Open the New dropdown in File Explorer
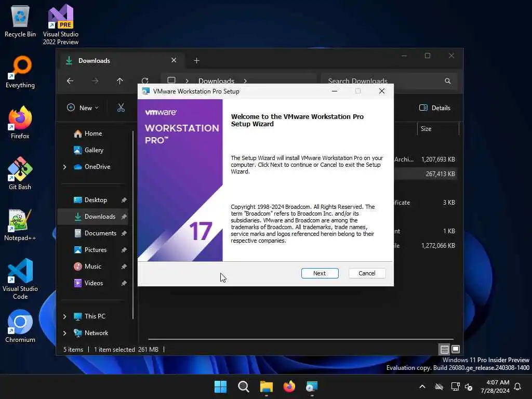Image resolution: width=532 pixels, height=399 pixels. pyautogui.click(x=83, y=108)
